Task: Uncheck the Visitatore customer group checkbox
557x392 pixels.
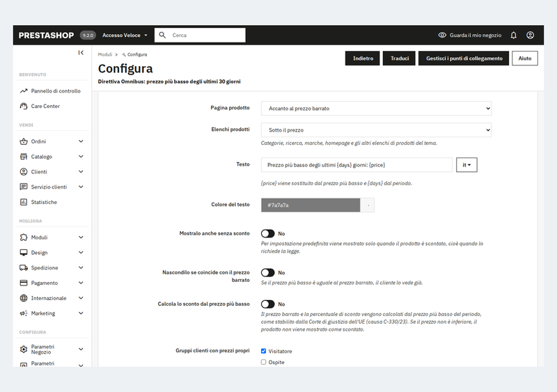Action: pyautogui.click(x=264, y=351)
